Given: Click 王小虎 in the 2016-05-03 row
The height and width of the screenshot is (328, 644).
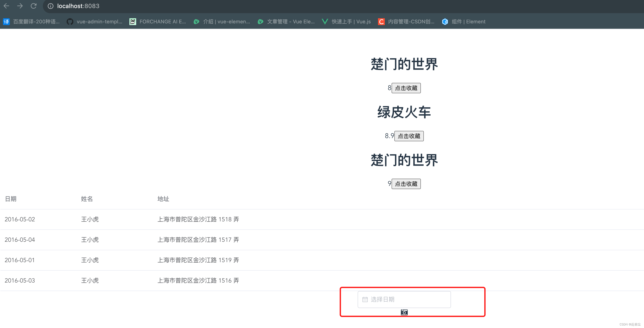Looking at the screenshot, I should [x=90, y=280].
